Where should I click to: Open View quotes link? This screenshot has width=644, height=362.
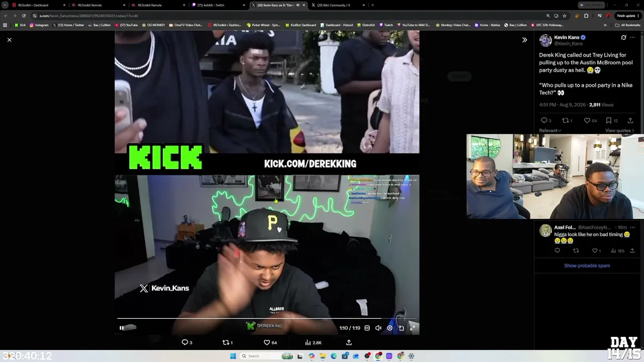(620, 131)
